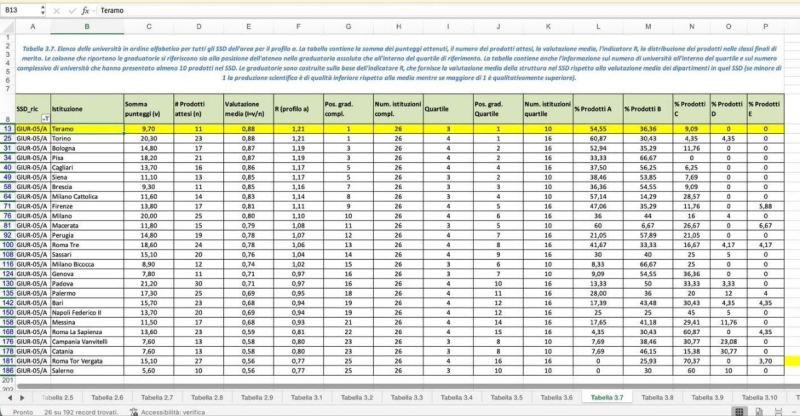Open the Tabella 3.1 sheet tab
The image size is (800, 416).
307,397
